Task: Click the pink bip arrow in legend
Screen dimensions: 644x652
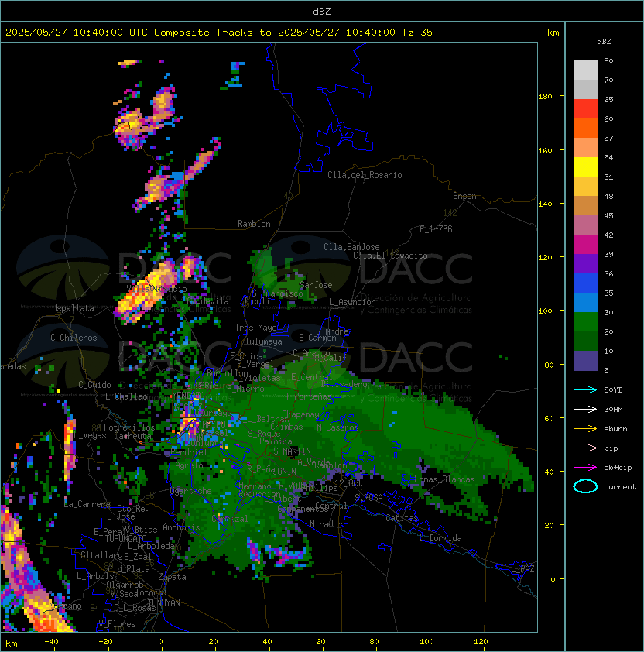Action: (585, 448)
